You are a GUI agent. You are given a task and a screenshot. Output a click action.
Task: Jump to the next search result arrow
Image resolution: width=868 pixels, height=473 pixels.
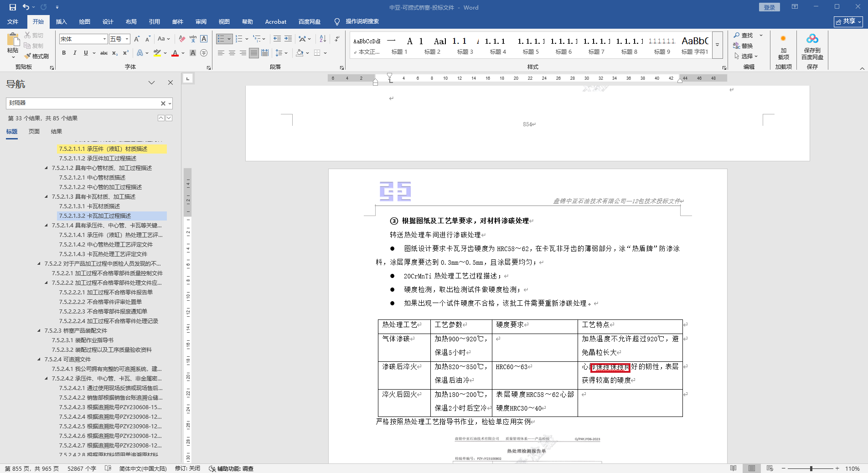169,118
